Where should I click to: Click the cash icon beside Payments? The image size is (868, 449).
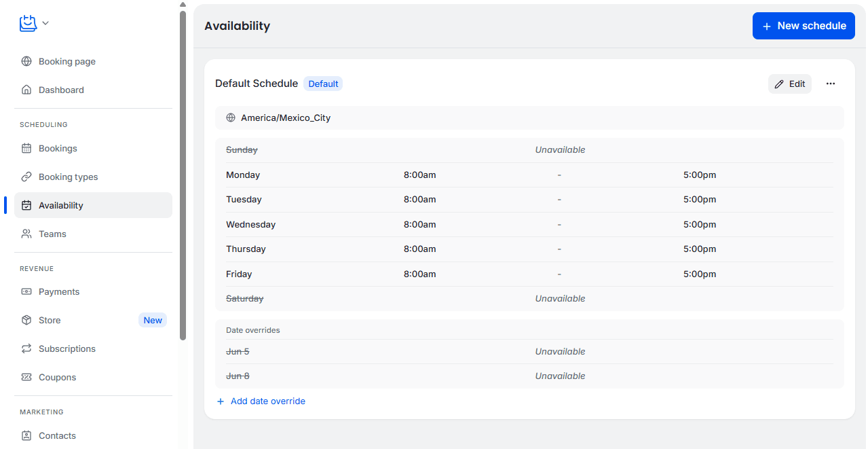(x=26, y=291)
